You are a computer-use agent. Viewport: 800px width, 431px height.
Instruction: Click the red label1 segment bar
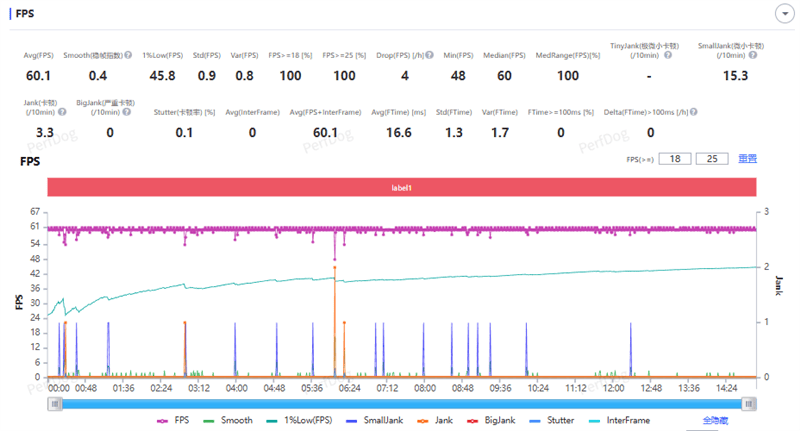pos(400,188)
